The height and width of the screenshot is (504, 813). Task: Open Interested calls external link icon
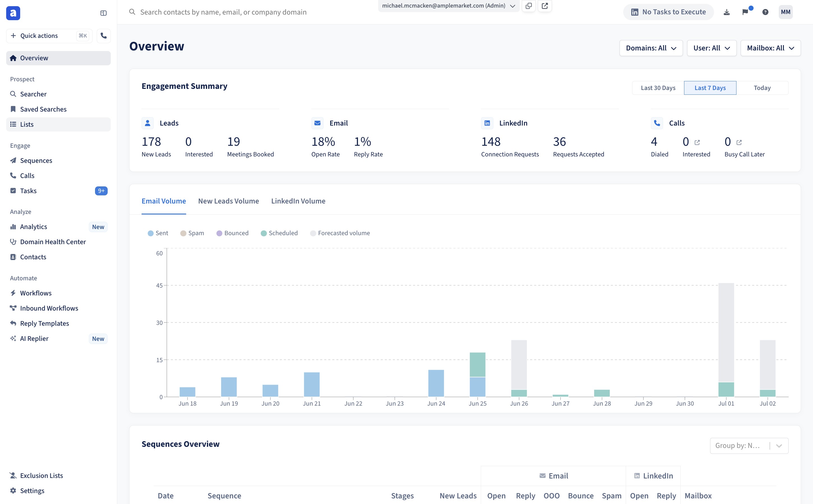pyautogui.click(x=697, y=142)
